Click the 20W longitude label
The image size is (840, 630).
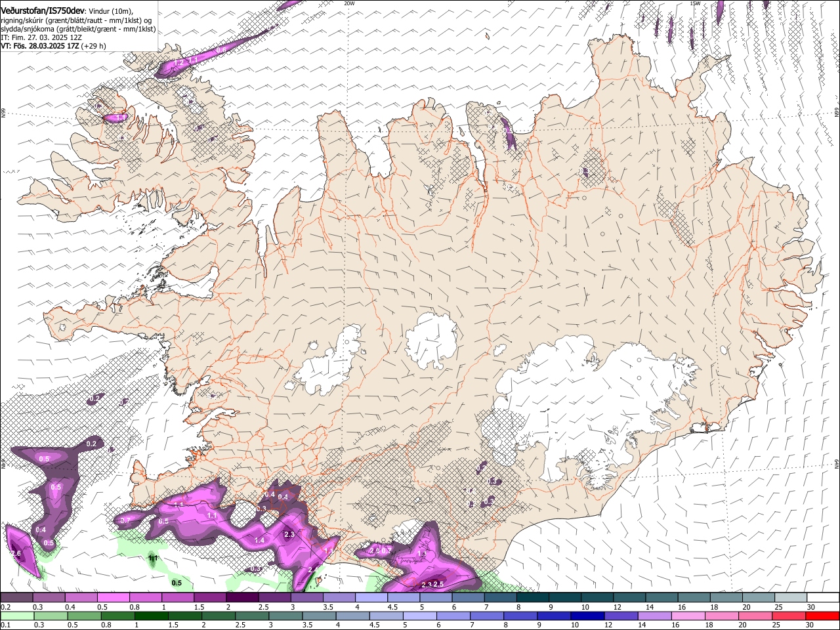coord(349,3)
